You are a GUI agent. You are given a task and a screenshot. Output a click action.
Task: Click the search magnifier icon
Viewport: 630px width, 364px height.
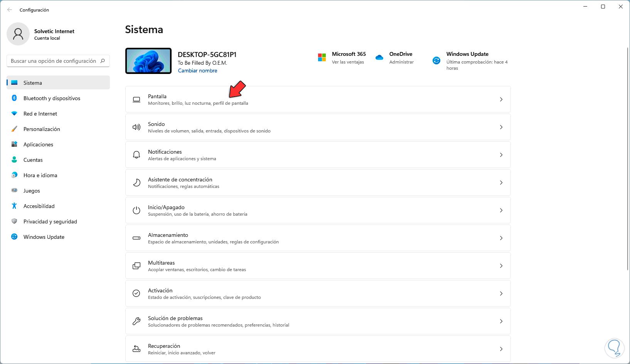103,61
